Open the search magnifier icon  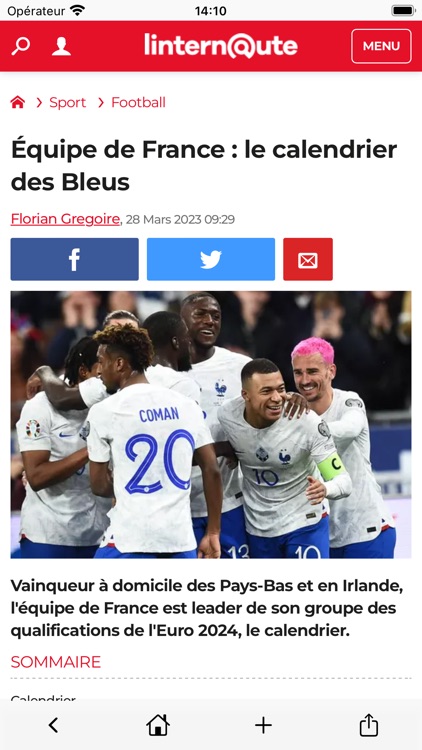[x=21, y=46]
